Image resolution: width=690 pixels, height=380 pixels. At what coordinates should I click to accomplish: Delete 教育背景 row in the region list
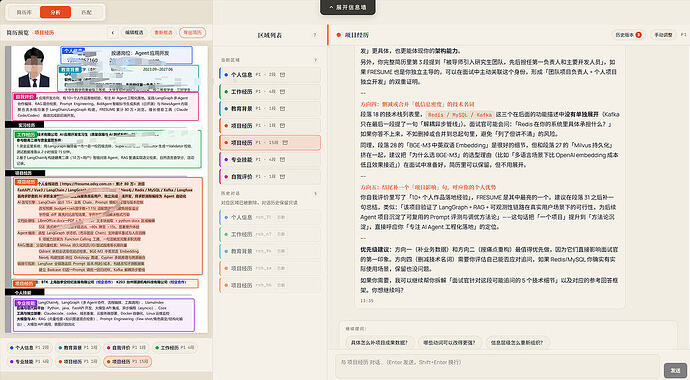coord(283,108)
